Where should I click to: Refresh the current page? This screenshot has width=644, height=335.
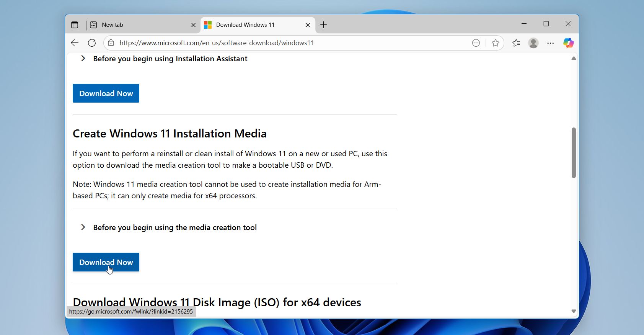(x=92, y=43)
